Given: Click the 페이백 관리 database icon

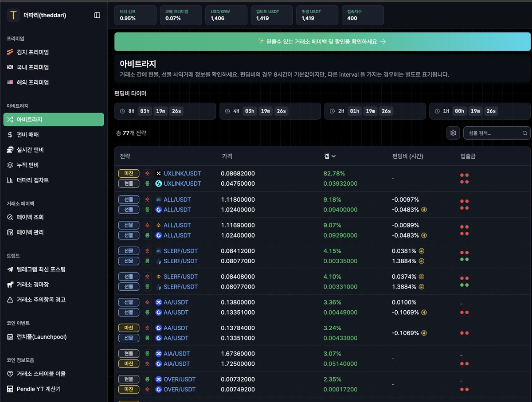Looking at the screenshot, I should [x=10, y=232].
